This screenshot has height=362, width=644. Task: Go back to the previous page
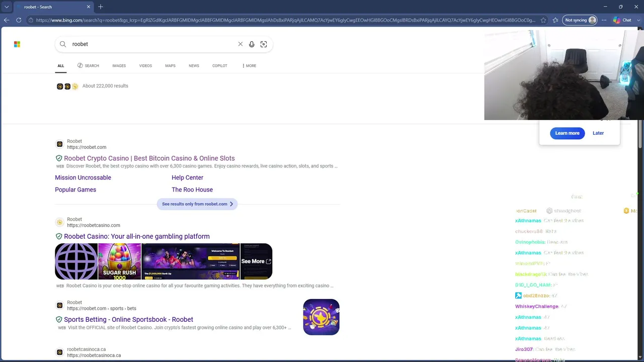tap(7, 20)
